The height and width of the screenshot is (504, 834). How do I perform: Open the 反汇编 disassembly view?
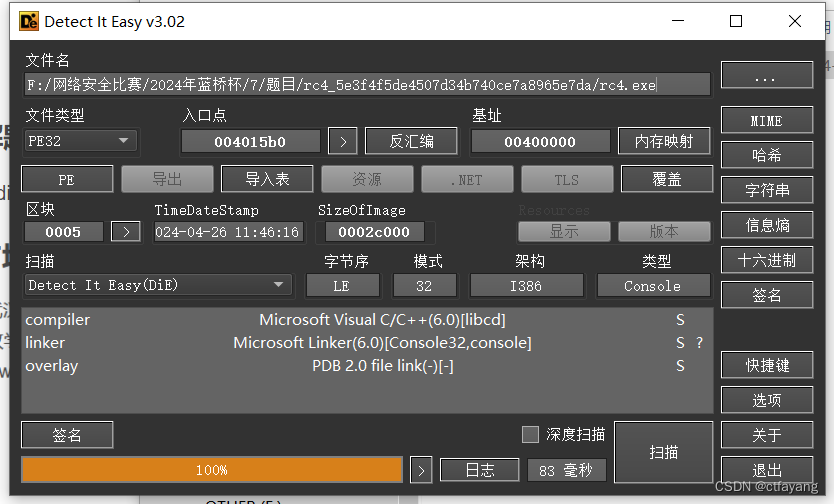411,141
